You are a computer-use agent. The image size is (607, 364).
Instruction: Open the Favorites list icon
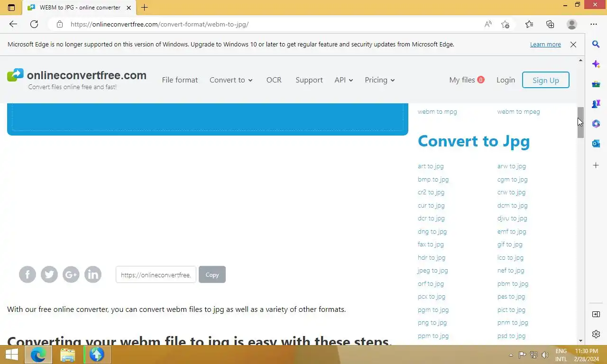[x=529, y=24]
